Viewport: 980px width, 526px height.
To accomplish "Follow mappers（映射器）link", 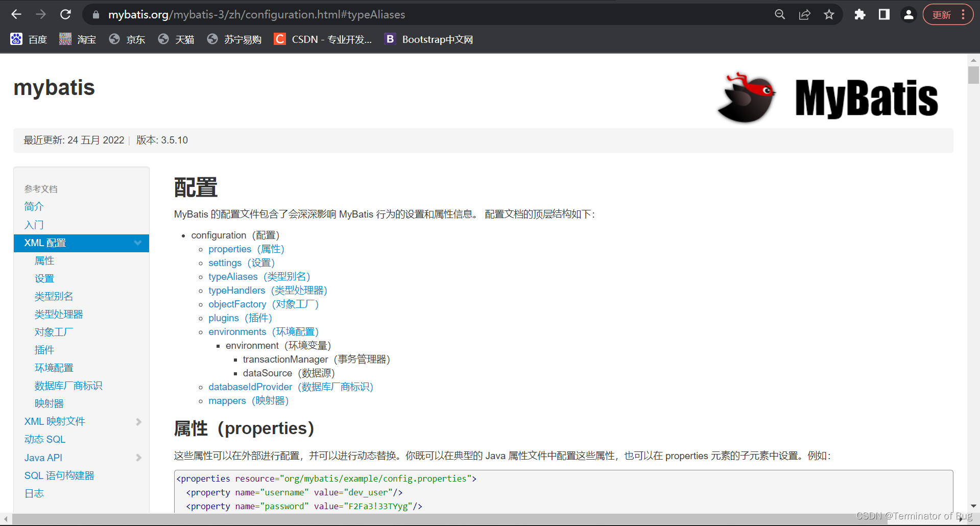I will coord(249,401).
